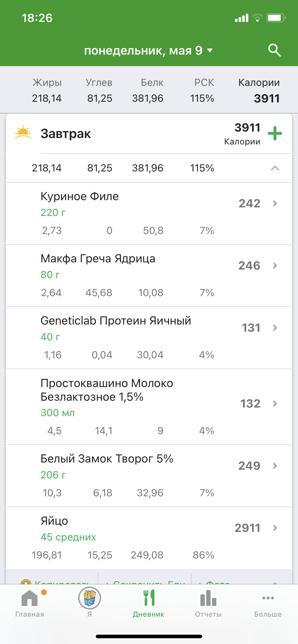Tap Простоквашино Молоко Безлактозное 1,5% item
The width and height of the screenshot is (298, 644).
tap(107, 390)
